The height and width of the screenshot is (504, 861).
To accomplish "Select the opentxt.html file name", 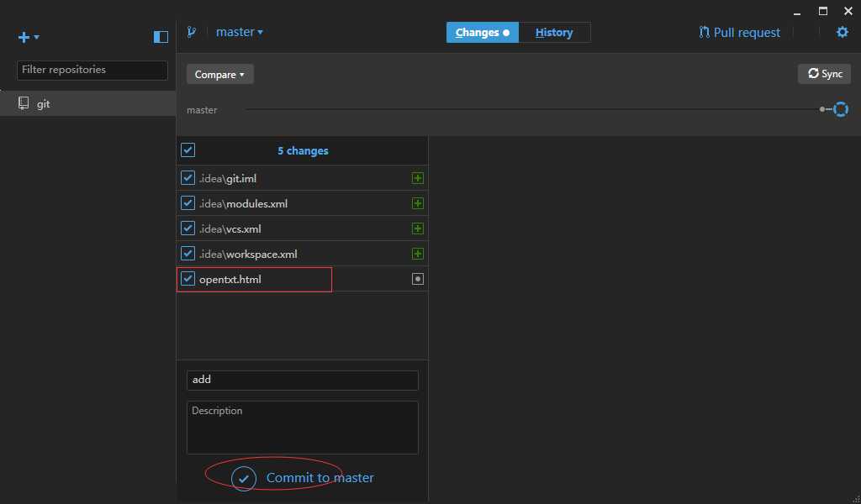I will [230, 279].
